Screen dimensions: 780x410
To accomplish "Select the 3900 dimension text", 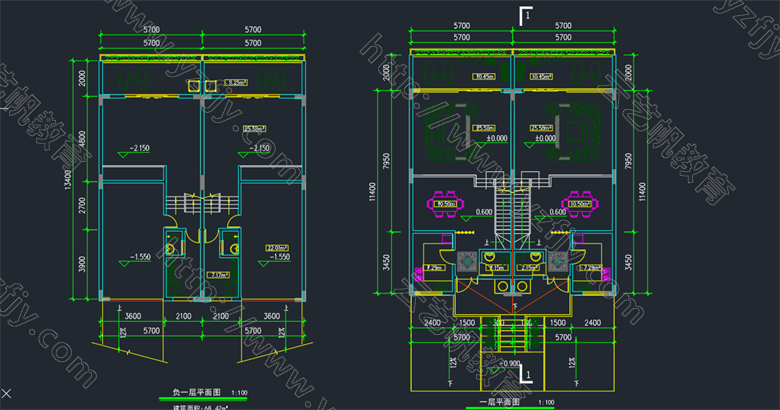I will click(82, 264).
